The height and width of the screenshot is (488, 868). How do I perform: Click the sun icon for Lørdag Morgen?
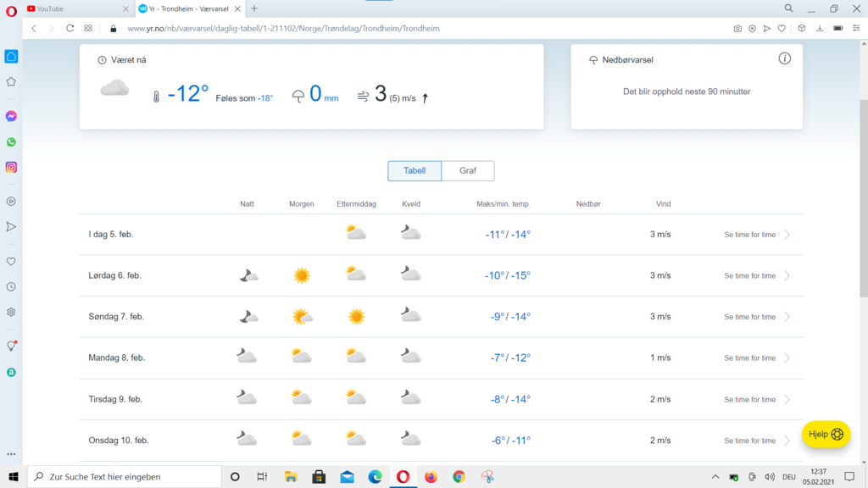pos(302,275)
